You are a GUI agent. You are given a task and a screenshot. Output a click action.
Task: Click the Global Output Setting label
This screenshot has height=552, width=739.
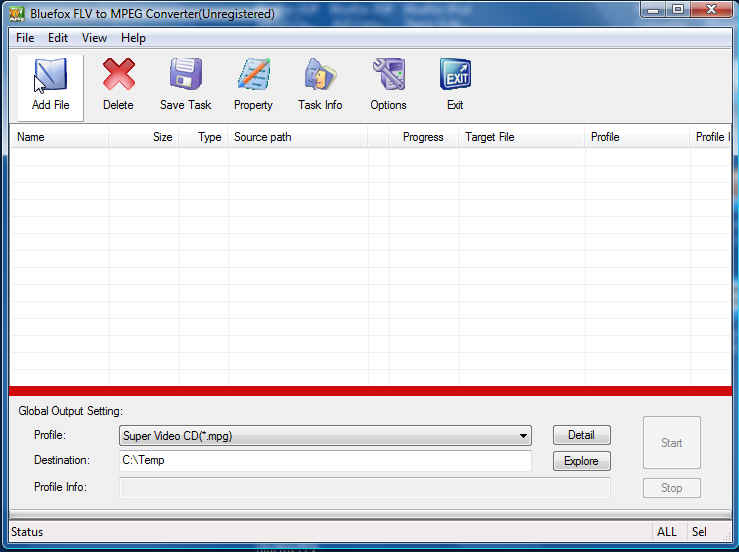pos(70,411)
